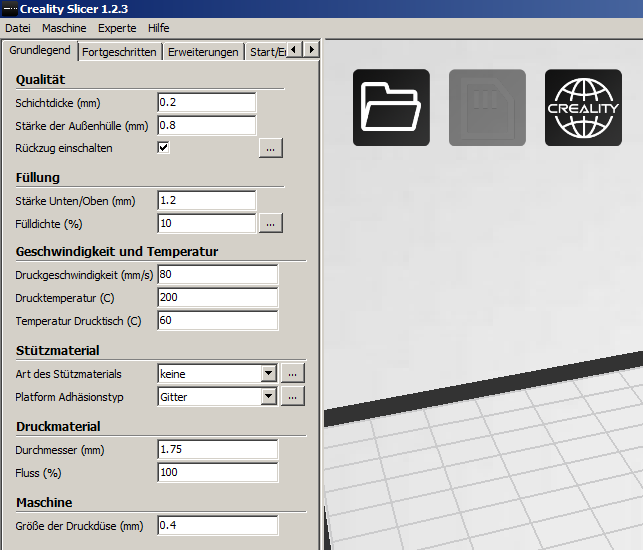
Task: Open the Datei menu
Action: (18, 28)
